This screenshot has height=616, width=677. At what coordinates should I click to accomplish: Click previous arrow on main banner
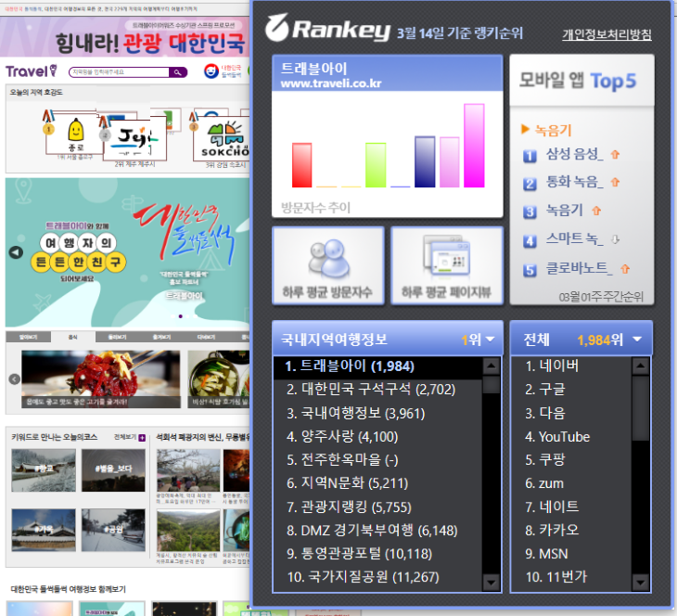pyautogui.click(x=16, y=252)
